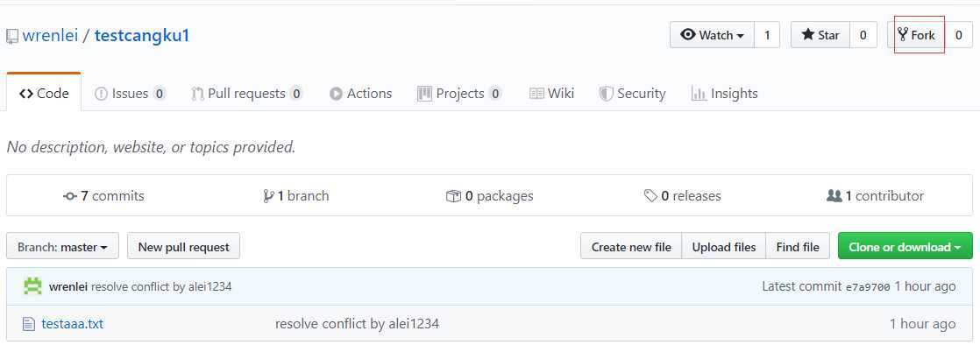Star the testcangku1 repository
The width and height of the screenshot is (980, 345).
click(x=820, y=35)
